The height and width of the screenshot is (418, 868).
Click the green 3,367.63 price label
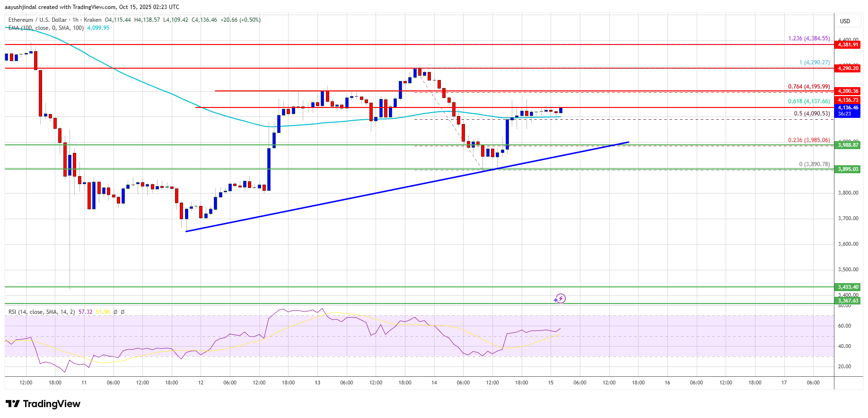click(848, 301)
